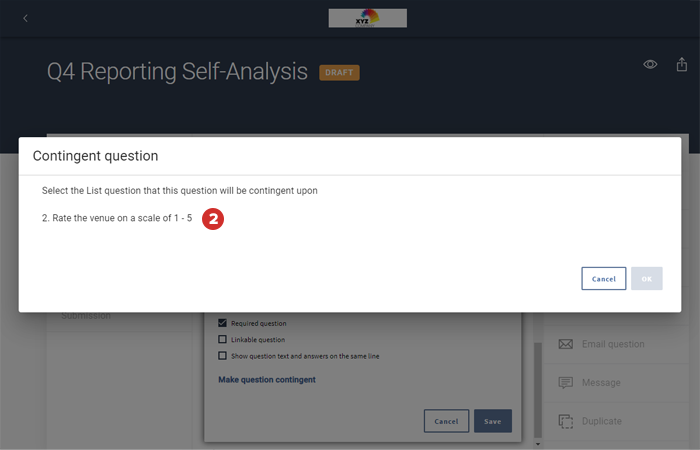This screenshot has height=450, width=700.
Task: Click the back arrow in the header
Action: [x=25, y=18]
